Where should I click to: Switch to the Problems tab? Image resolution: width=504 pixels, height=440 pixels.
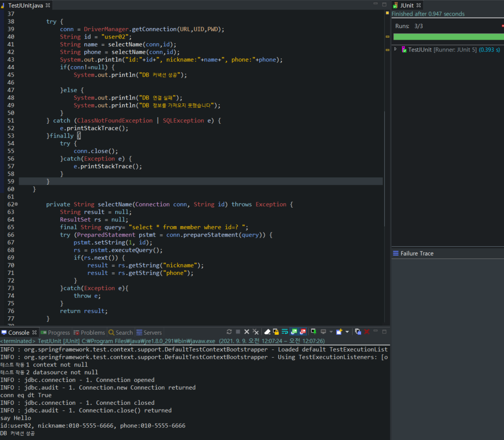[89, 332]
